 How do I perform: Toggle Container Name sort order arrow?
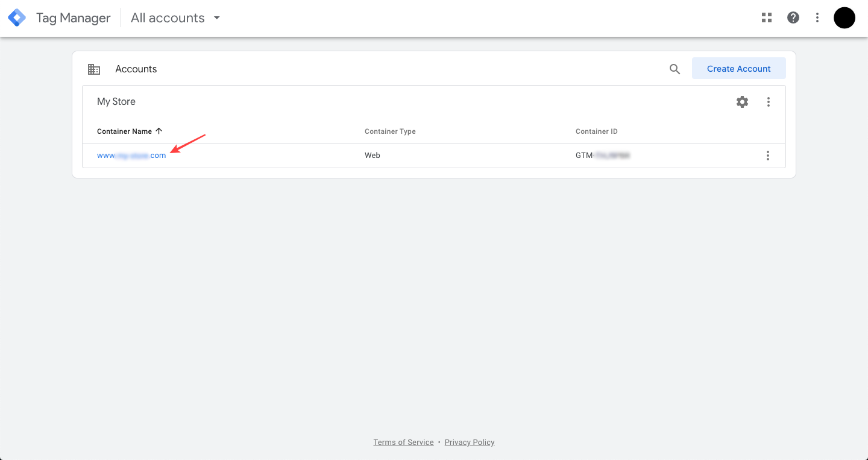pyautogui.click(x=159, y=130)
